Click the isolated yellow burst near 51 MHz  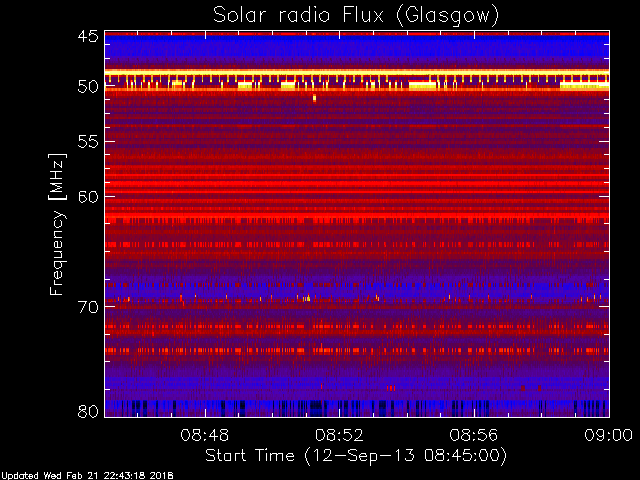314,98
